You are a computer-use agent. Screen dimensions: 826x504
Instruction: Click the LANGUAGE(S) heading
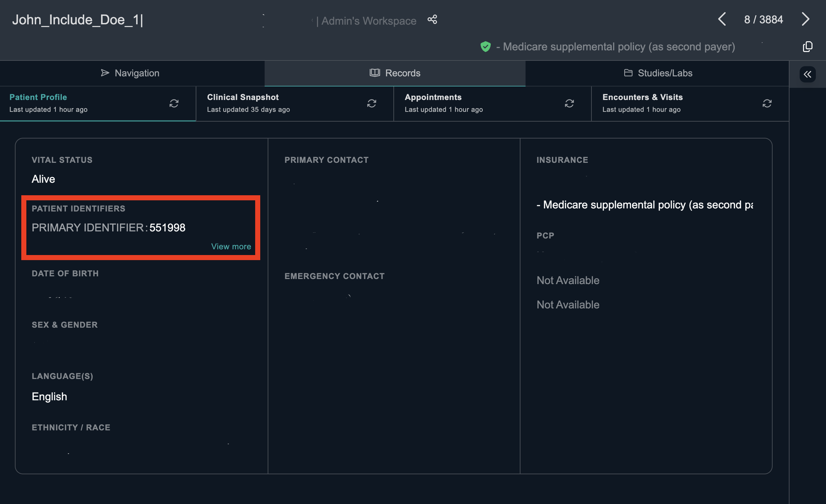[62, 376]
